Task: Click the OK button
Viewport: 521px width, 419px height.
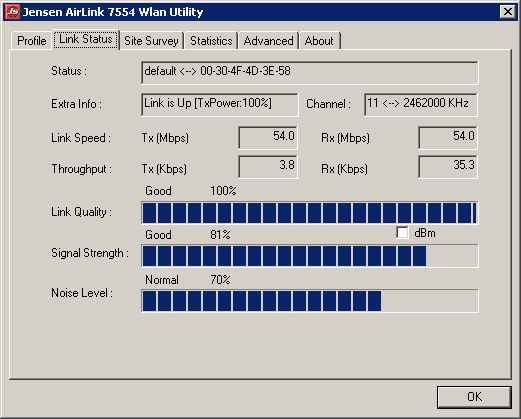Action: pos(474,397)
